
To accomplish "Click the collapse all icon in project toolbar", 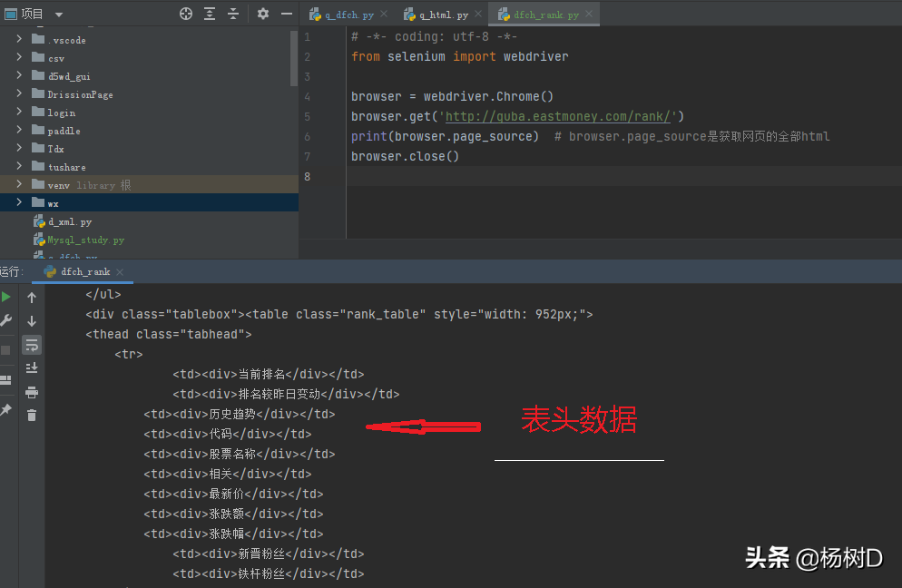I will [233, 14].
